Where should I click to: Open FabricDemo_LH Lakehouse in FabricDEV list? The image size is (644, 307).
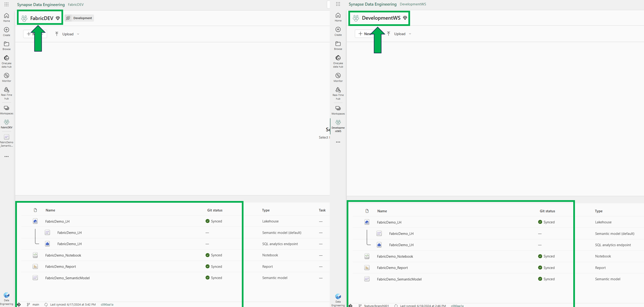coord(57,221)
